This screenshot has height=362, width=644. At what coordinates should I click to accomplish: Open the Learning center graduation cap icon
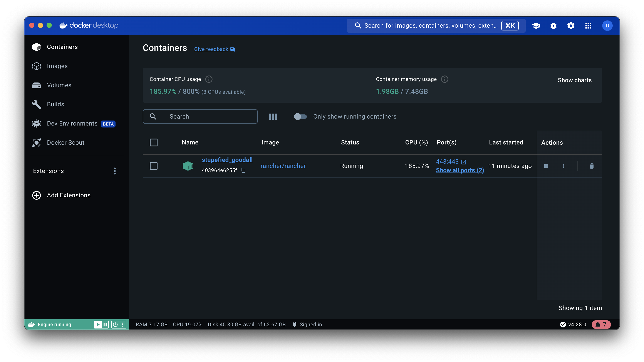tap(536, 25)
